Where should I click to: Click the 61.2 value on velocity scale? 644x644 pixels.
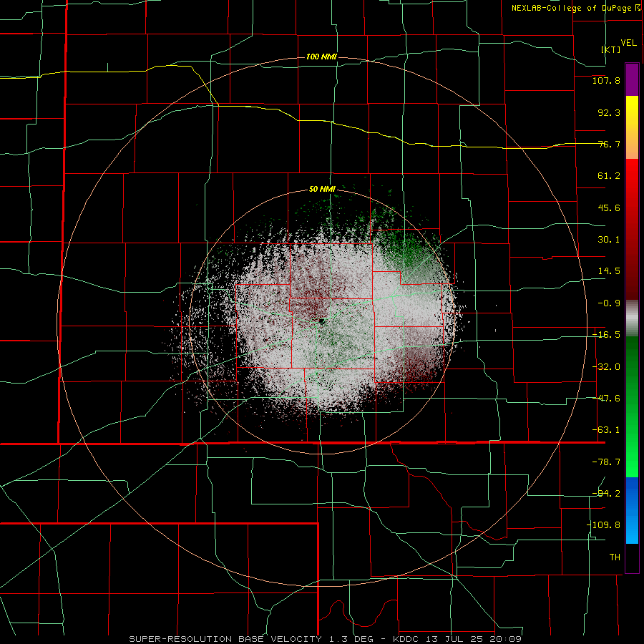(609, 176)
